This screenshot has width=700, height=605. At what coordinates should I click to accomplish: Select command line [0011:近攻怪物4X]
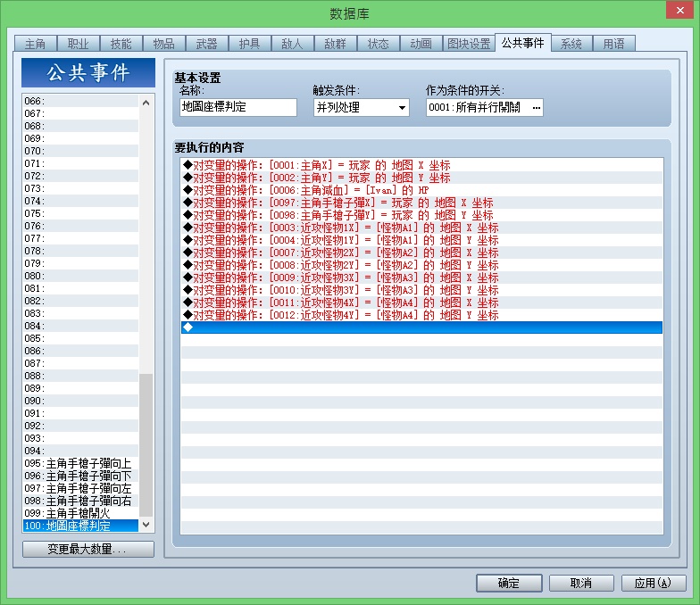tap(421, 302)
